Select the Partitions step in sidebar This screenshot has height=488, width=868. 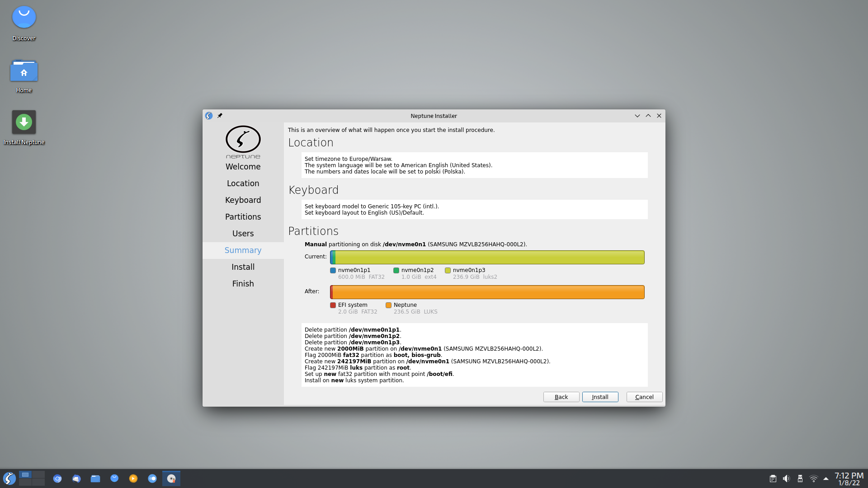(x=243, y=217)
